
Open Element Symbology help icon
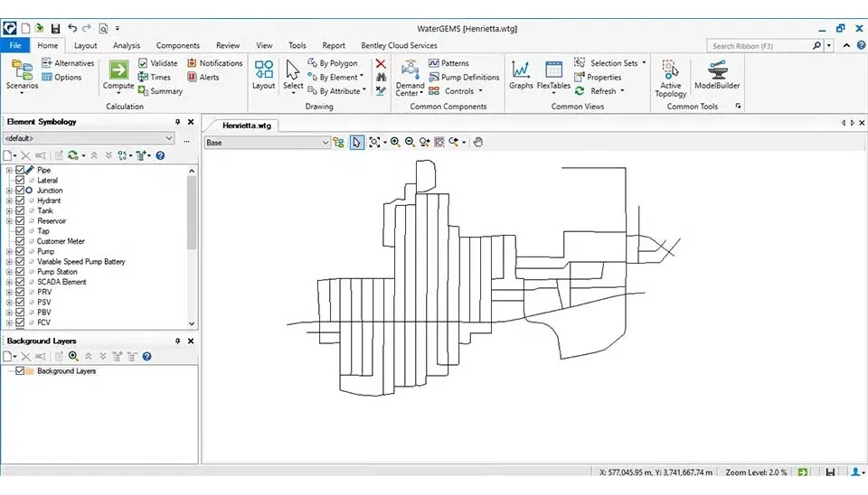[160, 155]
